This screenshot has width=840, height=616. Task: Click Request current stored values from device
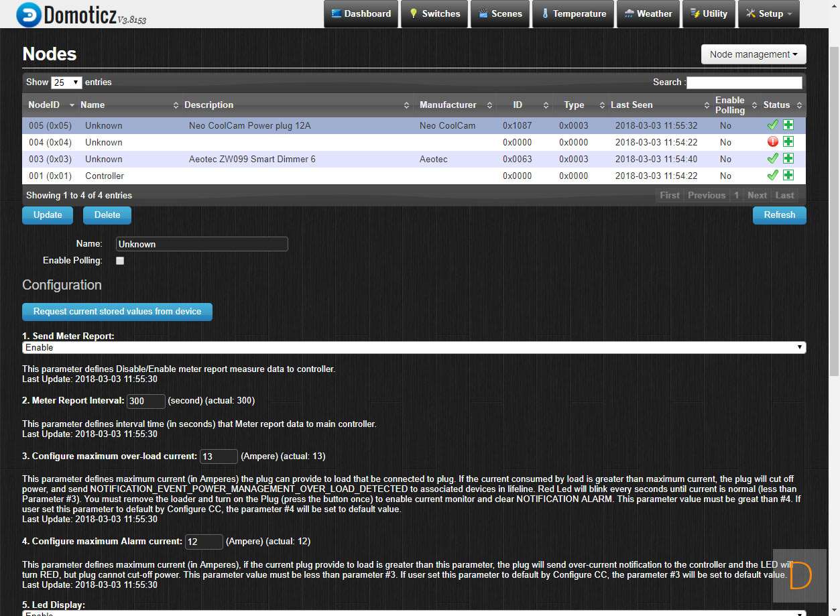pos(117,312)
